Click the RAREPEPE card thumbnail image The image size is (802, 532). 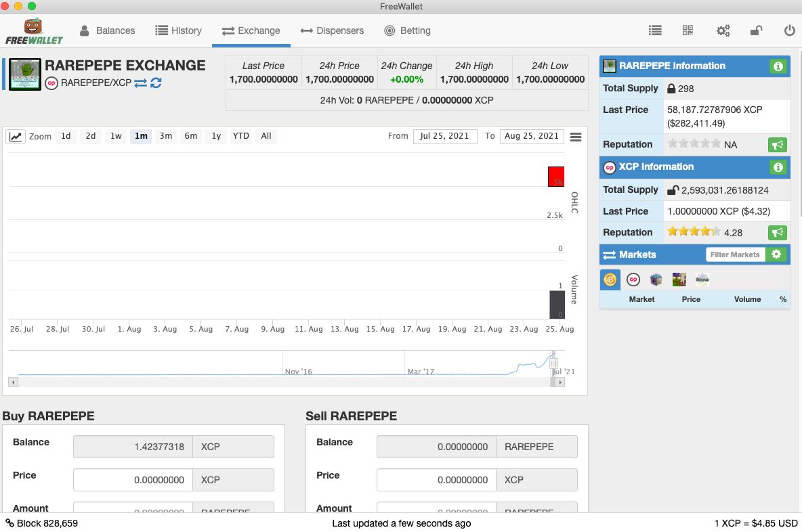[x=25, y=74]
